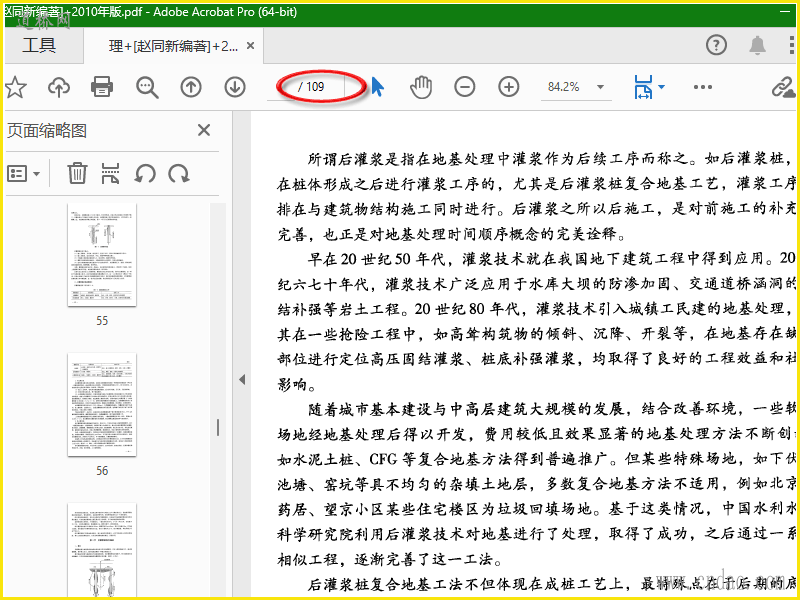Close the 页面缩略图 panel
Screen dimensions: 800x600
[x=204, y=130]
